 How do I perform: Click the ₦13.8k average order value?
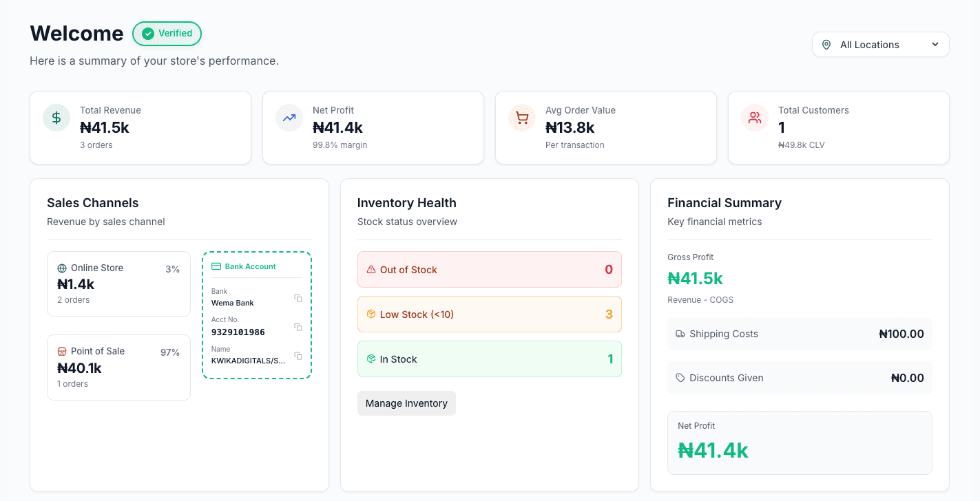click(x=570, y=127)
